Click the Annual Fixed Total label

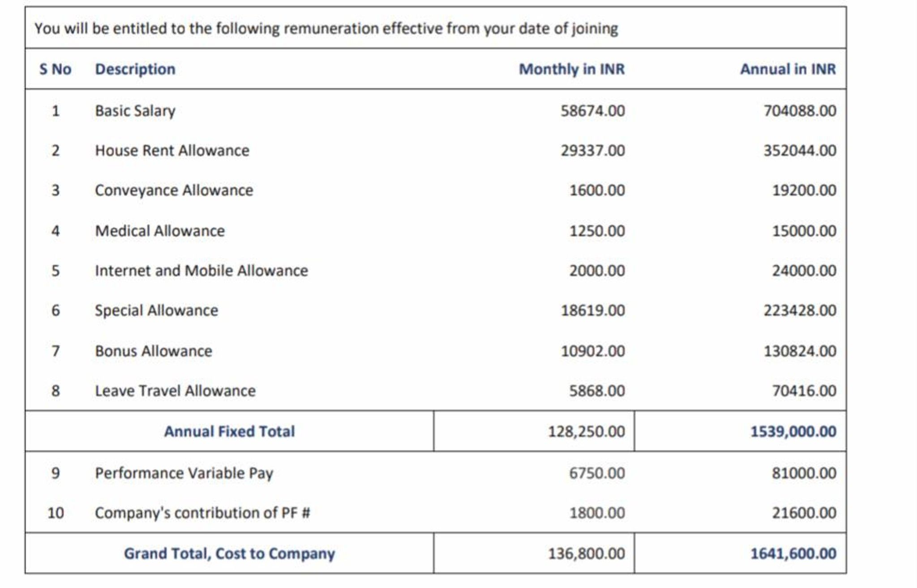point(229,431)
